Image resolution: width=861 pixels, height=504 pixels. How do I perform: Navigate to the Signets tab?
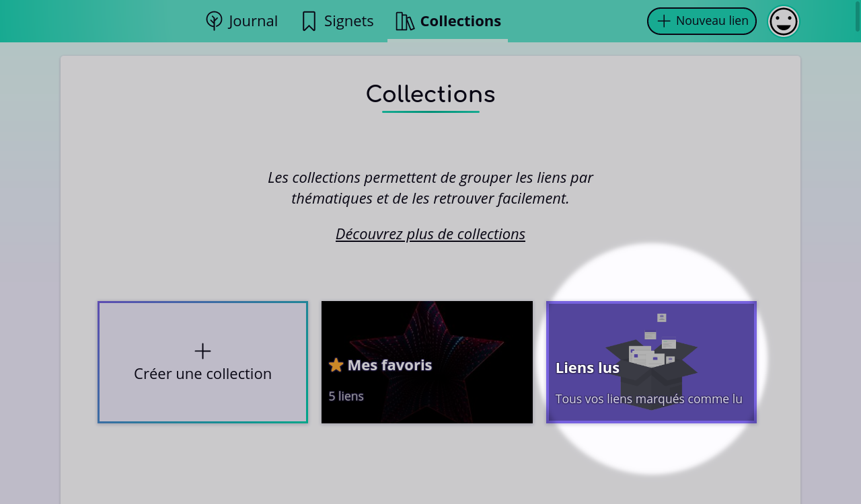[336, 21]
